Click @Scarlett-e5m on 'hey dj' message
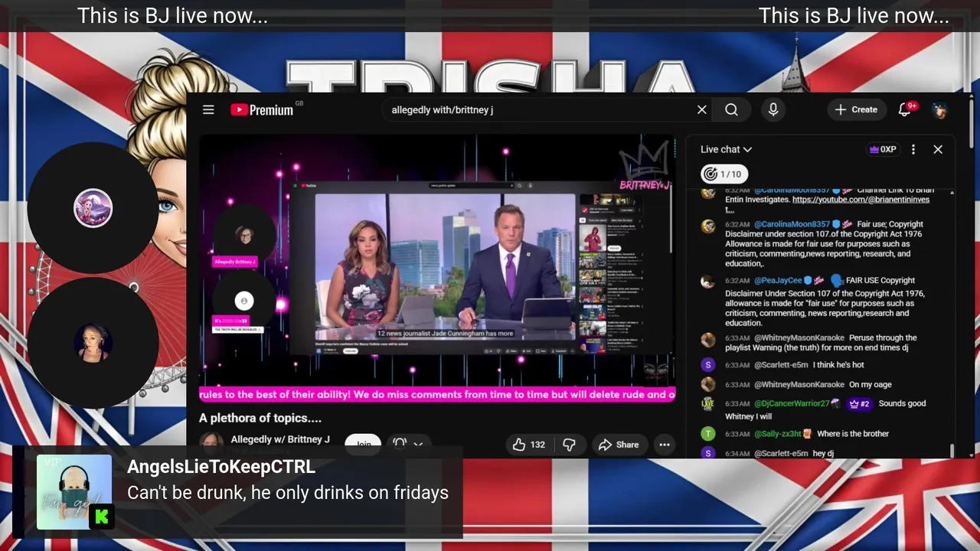 coord(781,453)
